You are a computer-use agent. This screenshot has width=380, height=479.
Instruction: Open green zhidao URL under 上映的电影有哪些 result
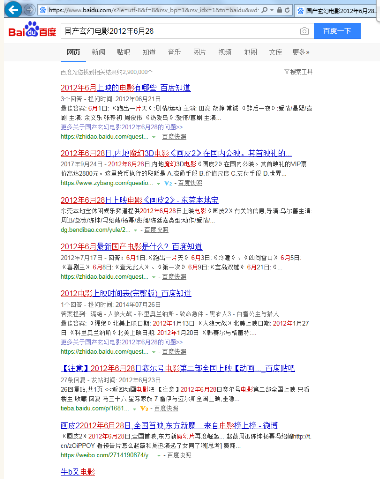[x=104, y=136]
